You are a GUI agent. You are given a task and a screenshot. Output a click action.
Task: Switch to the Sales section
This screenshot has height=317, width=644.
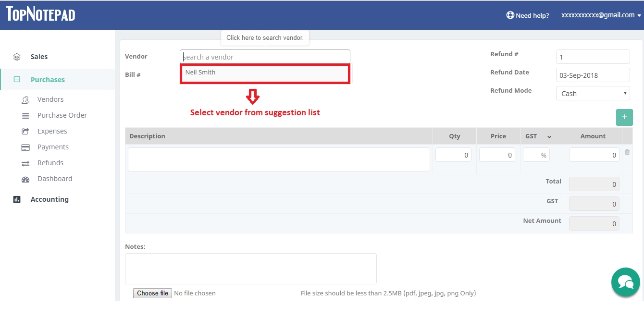coord(38,56)
